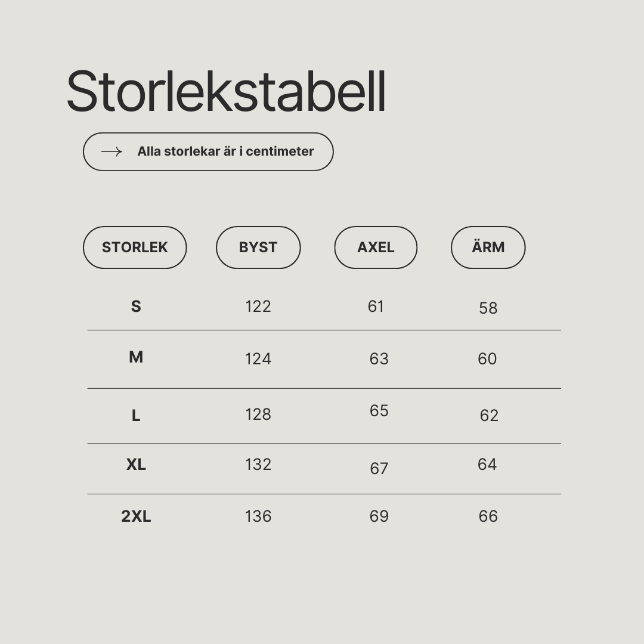
Task: Select size L row label
Action: (x=136, y=416)
